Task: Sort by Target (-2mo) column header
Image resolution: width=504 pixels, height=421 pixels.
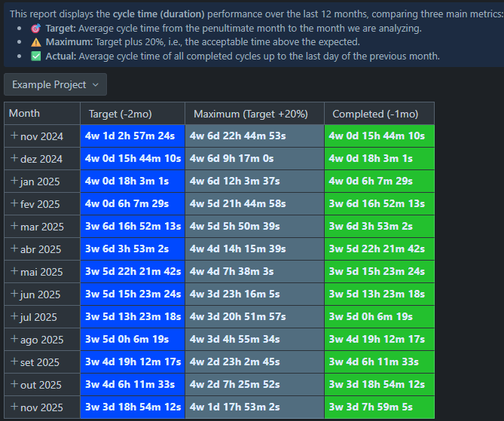Action: click(x=120, y=114)
